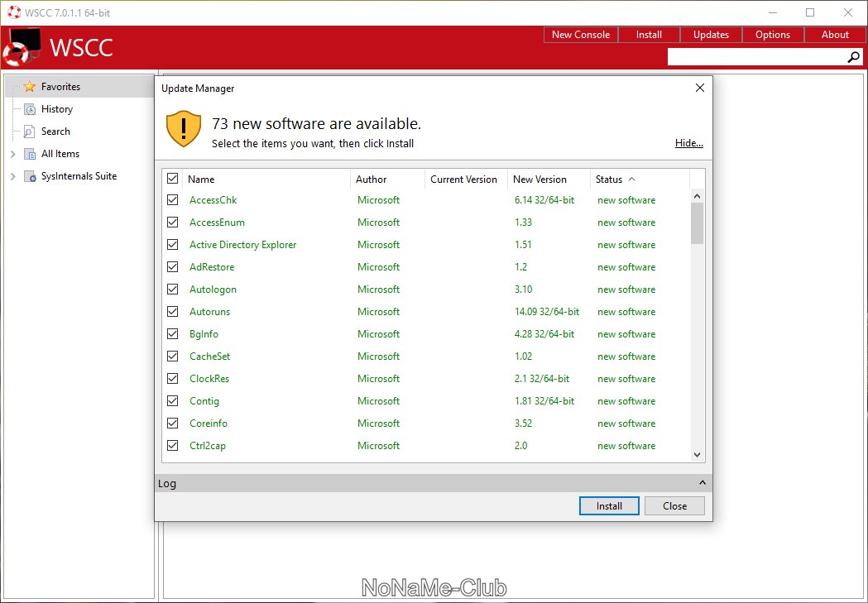Close the Update Manager dialog with X
The width and height of the screenshot is (868, 603).
699,88
